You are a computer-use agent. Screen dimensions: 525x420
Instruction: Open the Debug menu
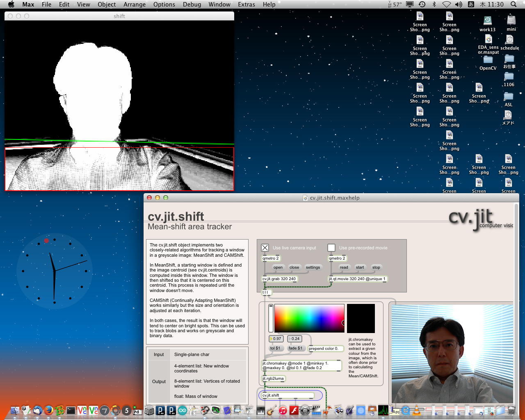192,5
